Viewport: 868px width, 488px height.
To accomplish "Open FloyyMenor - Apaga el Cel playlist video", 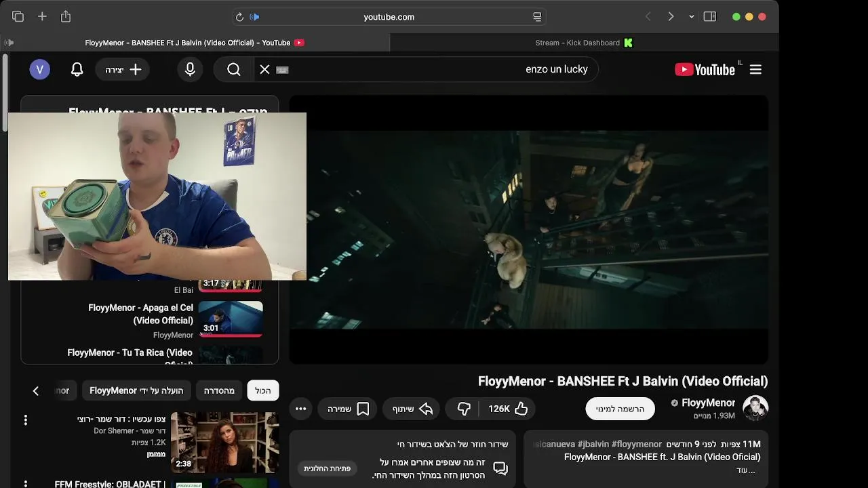I will 141,314.
